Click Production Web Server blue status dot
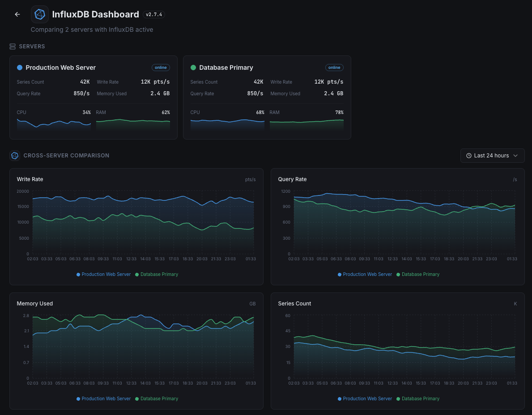Viewport: 532px width, 415px height. coord(20,68)
